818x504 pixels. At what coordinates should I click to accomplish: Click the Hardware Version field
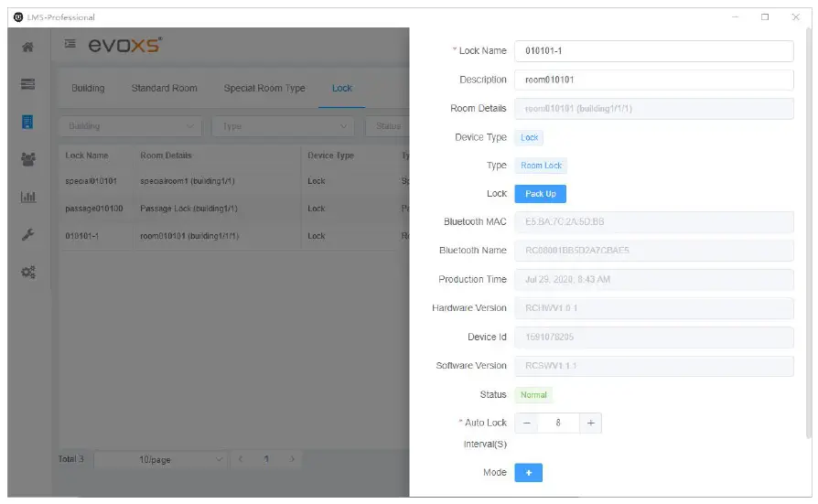pyautogui.click(x=653, y=308)
